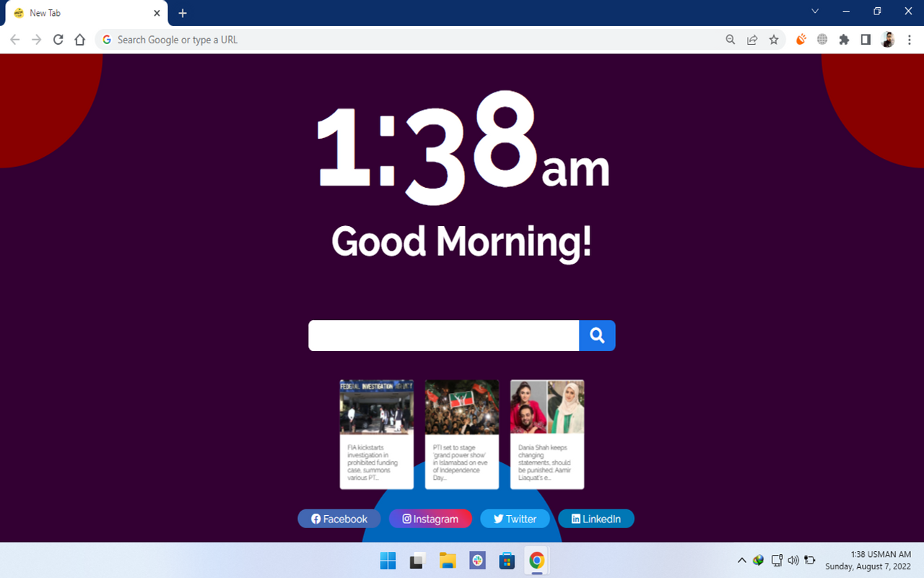Open Task View on taskbar

417,561
